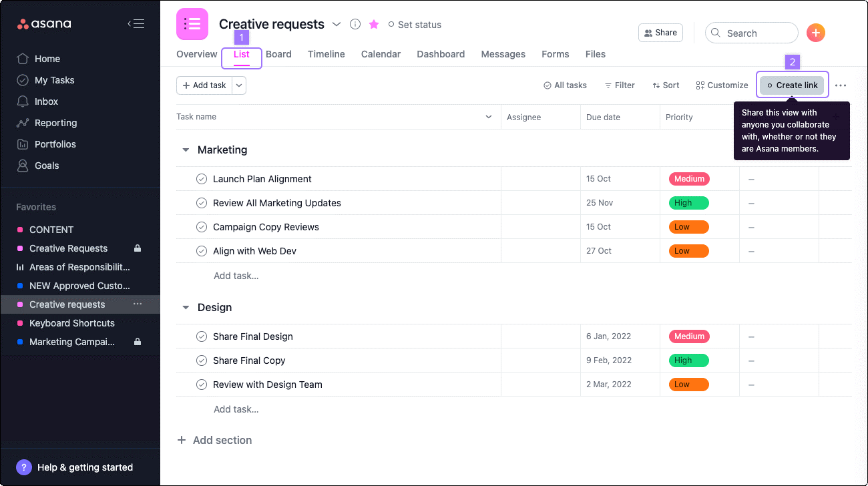Mark Review All Marketing Updates complete
The width and height of the screenshot is (868, 486).
(202, 203)
